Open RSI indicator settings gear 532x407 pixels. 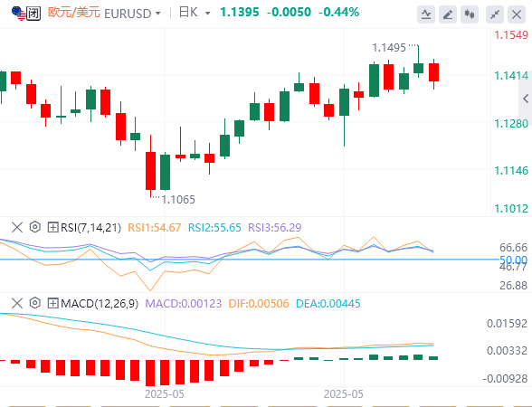pos(35,227)
